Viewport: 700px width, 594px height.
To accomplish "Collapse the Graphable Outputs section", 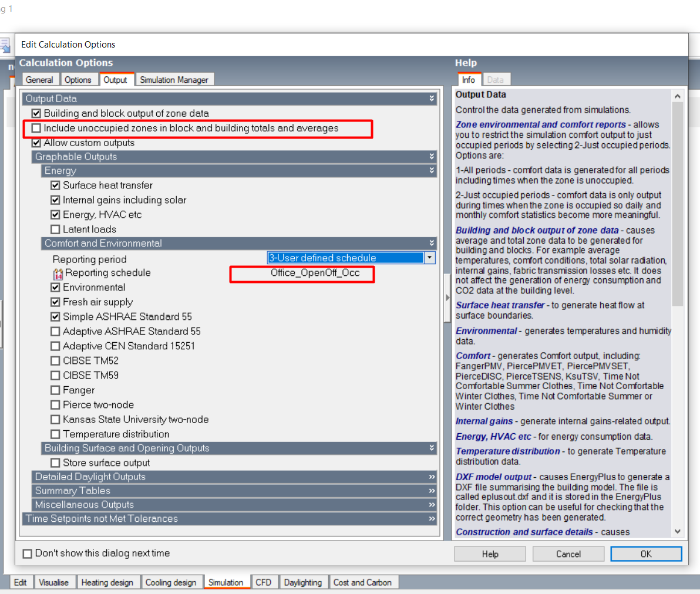I will 431,156.
